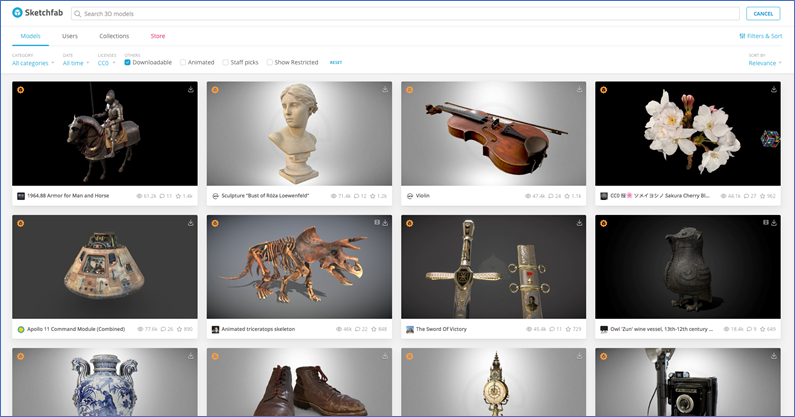This screenshot has height=417, width=795.
Task: Click the staff pick badge on Bust sculpture card
Action: pos(215,89)
